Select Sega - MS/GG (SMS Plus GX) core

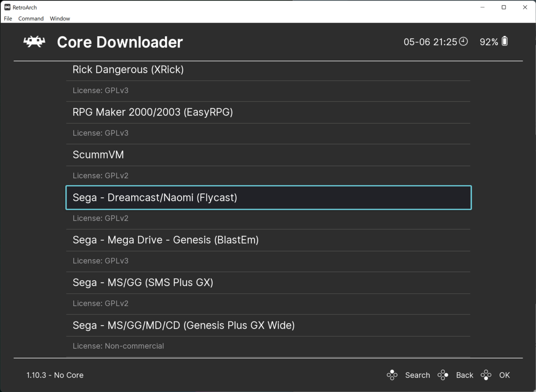pyautogui.click(x=268, y=283)
